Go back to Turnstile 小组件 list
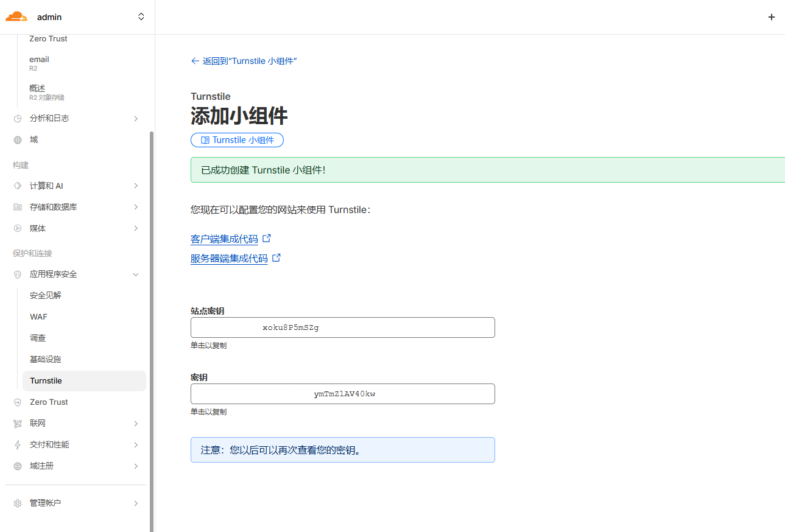 pos(244,61)
